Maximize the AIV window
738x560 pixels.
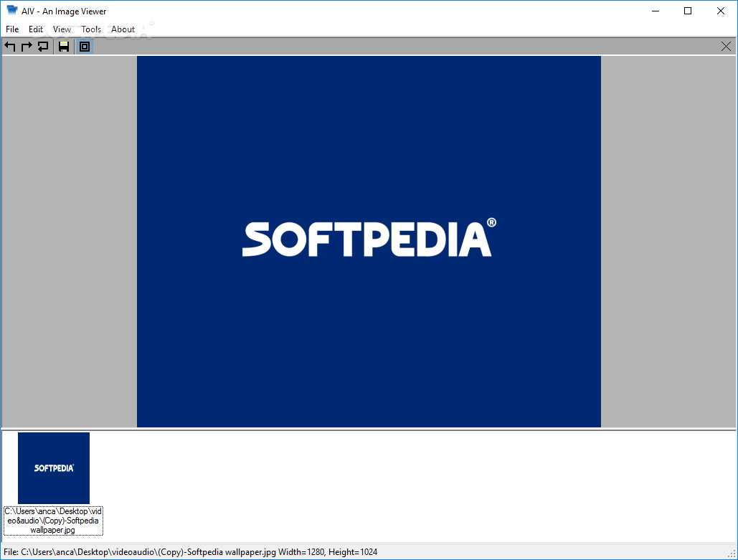point(688,11)
